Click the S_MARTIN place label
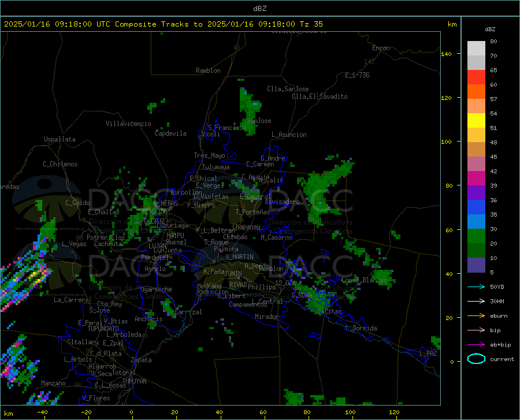This screenshot has height=420, width=520. (x=239, y=257)
